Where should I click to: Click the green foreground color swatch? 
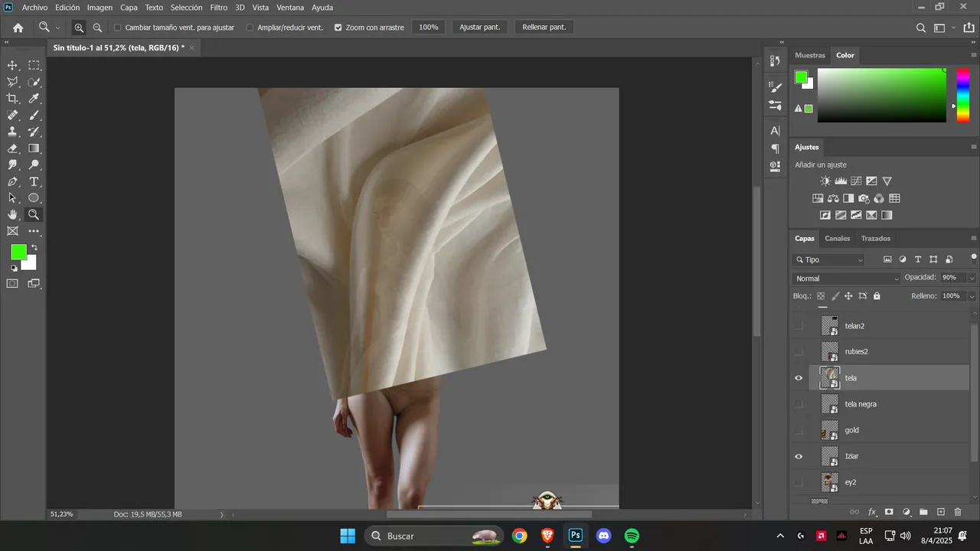pos(18,252)
